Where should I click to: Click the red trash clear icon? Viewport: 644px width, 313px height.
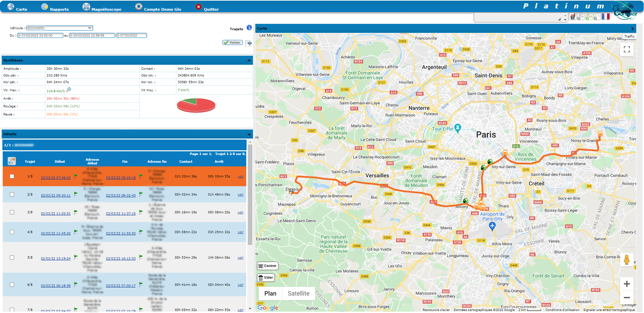573,17
